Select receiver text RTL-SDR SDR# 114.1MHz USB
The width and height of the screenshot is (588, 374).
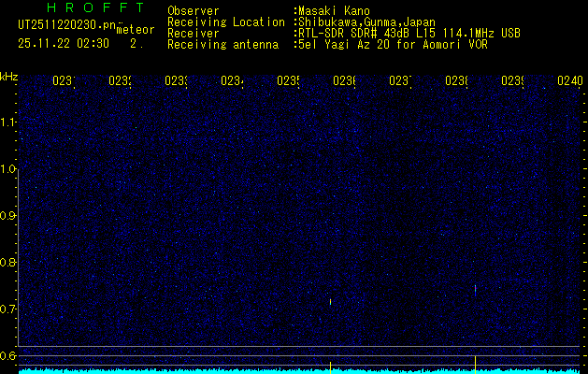408,34
